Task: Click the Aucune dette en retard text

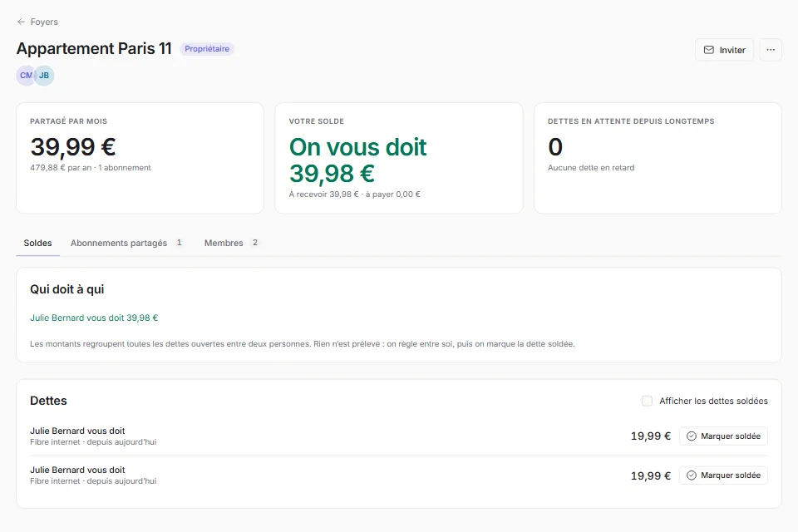Action: [x=591, y=167]
